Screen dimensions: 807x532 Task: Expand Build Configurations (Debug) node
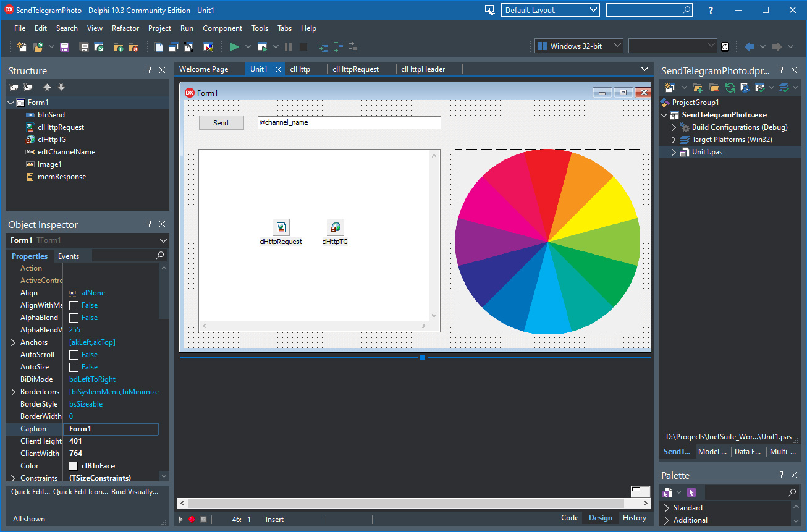coord(674,127)
